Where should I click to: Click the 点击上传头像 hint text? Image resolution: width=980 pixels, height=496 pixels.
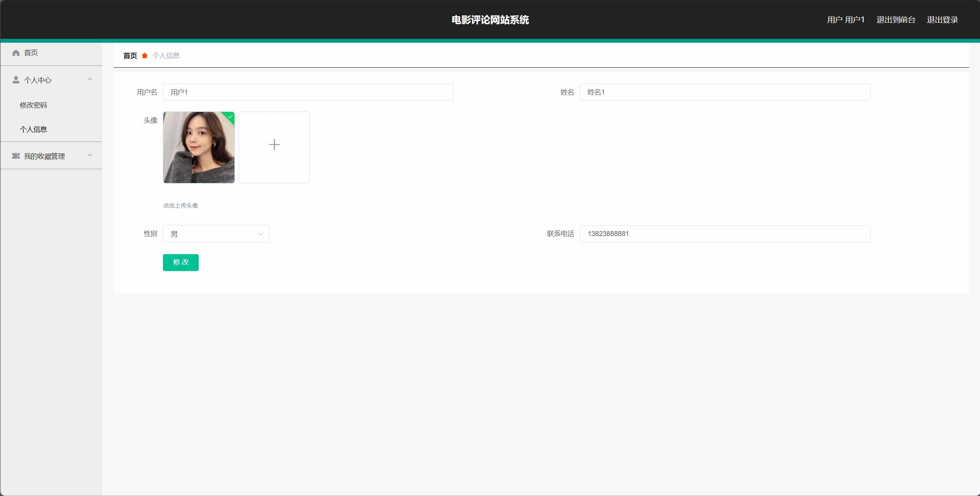[x=181, y=205]
